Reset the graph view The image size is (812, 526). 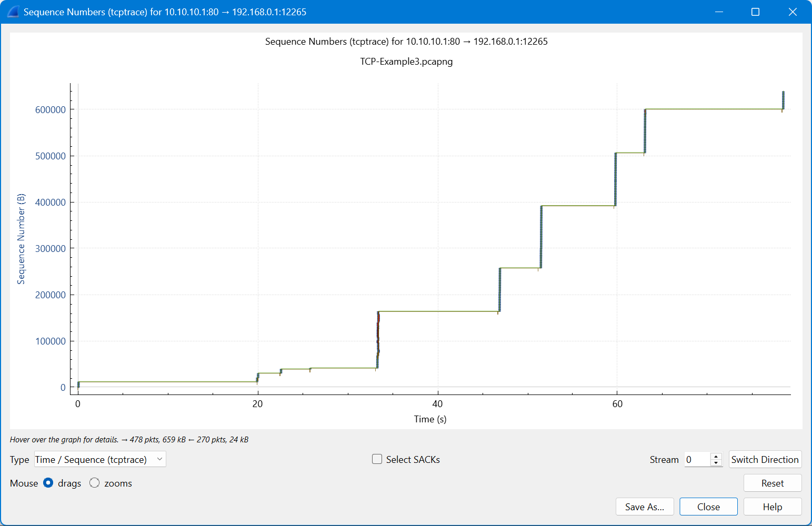click(772, 483)
